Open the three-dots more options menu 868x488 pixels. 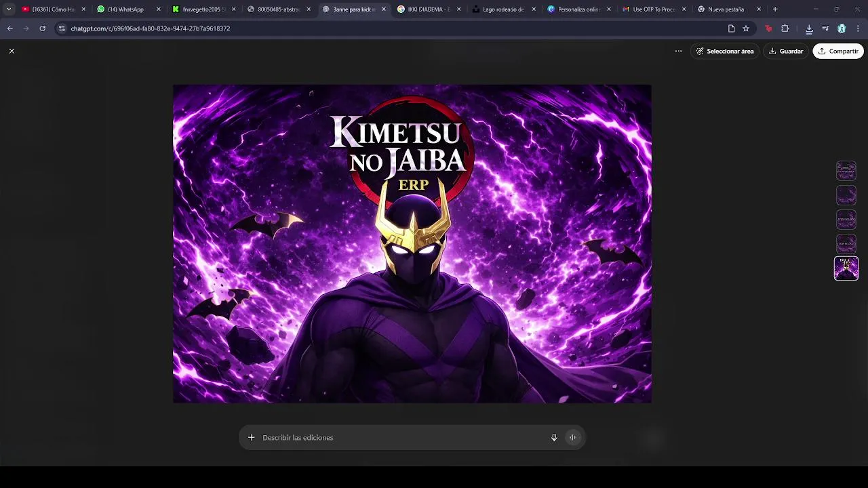[x=678, y=51]
